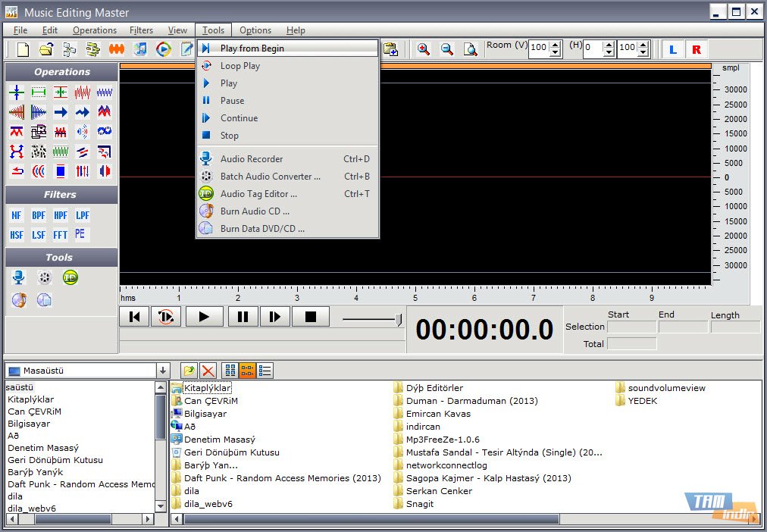Click the skip-to-start transport button
This screenshot has width=767, height=532.
click(134, 317)
